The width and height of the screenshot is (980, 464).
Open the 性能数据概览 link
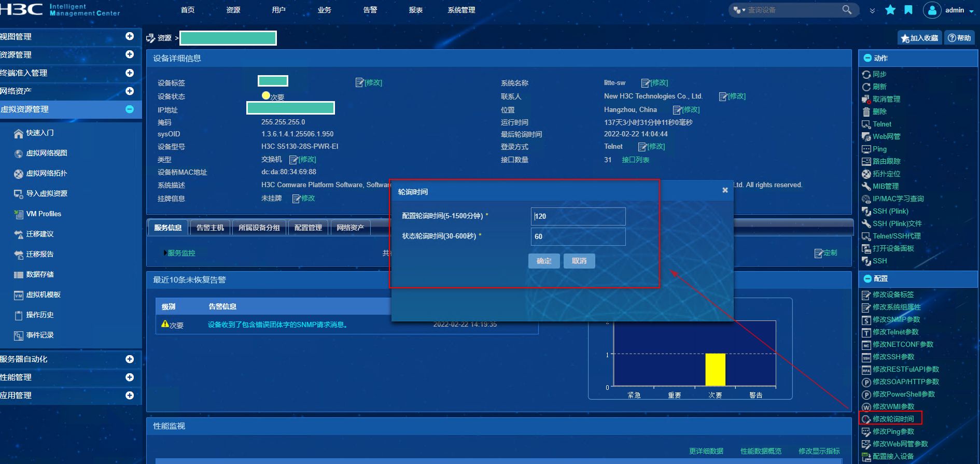pyautogui.click(x=761, y=451)
